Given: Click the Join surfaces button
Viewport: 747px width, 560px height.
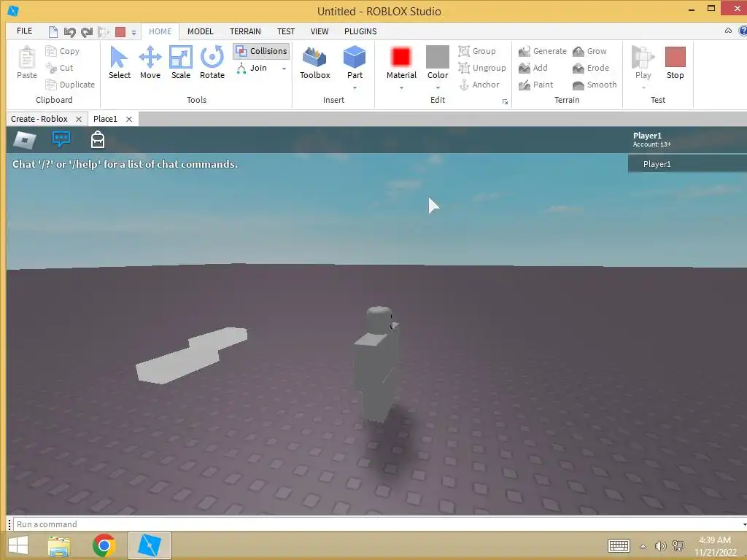Looking at the screenshot, I should 252,68.
